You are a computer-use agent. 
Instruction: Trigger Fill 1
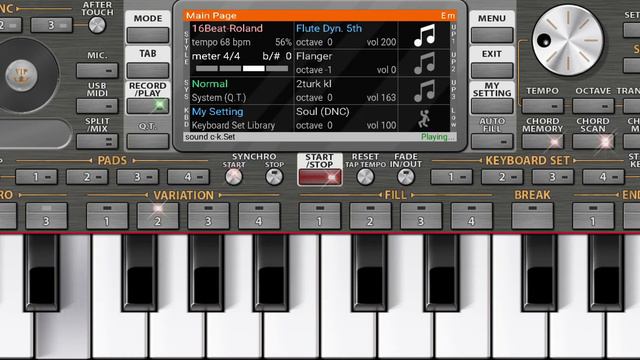[320, 216]
